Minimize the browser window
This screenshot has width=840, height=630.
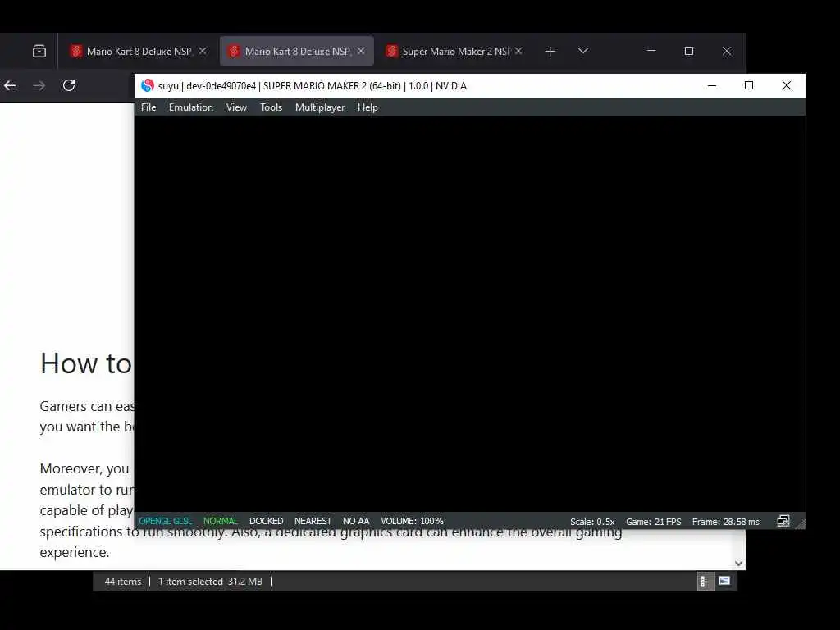(651, 51)
